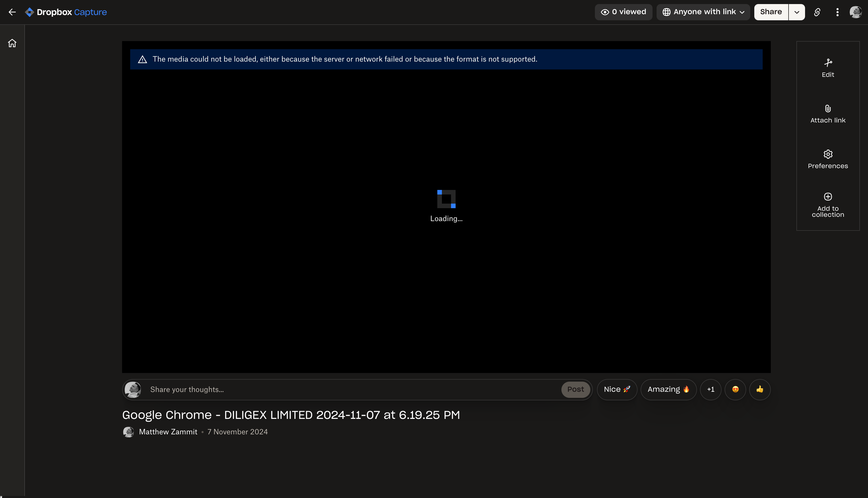Open account avatar in top right
The height and width of the screenshot is (498, 868).
(855, 12)
